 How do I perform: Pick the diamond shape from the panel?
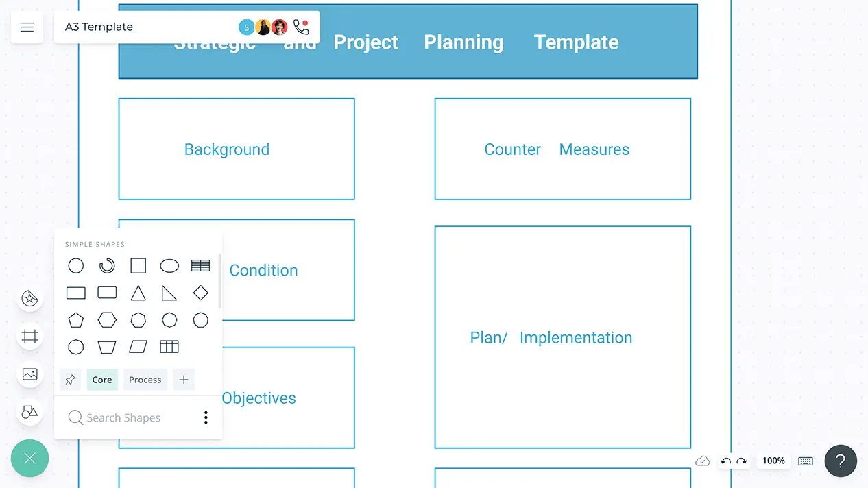[200, 293]
